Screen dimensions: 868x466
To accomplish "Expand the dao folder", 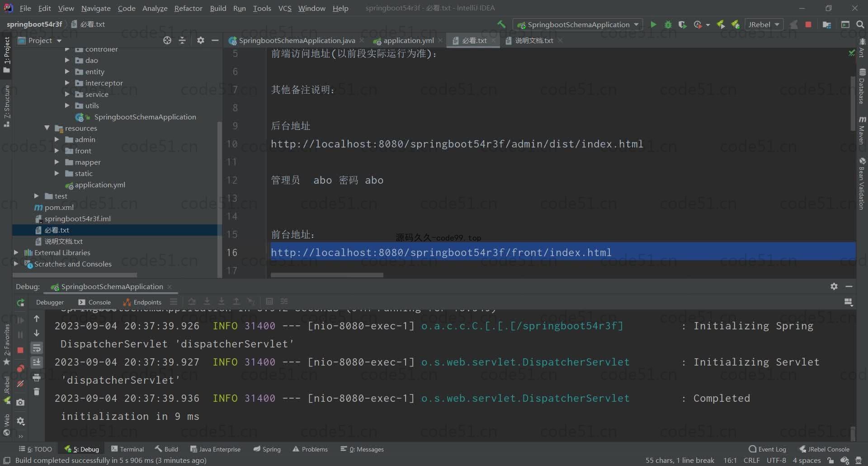I will [x=67, y=60].
